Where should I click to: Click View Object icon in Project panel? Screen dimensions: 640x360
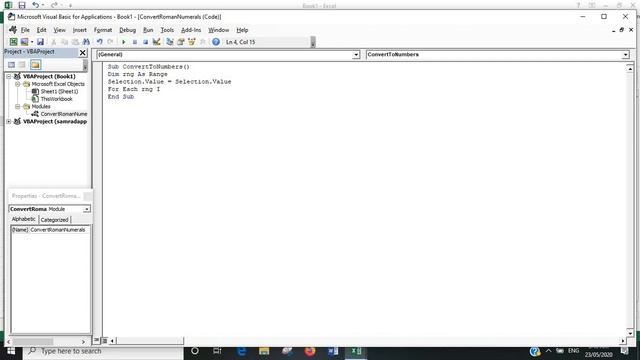tap(22, 64)
